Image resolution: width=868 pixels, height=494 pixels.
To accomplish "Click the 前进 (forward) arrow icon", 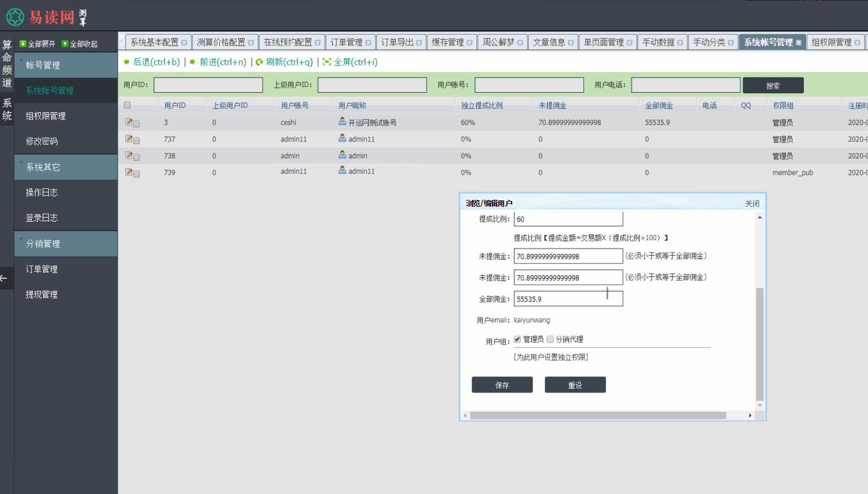I will click(x=191, y=62).
